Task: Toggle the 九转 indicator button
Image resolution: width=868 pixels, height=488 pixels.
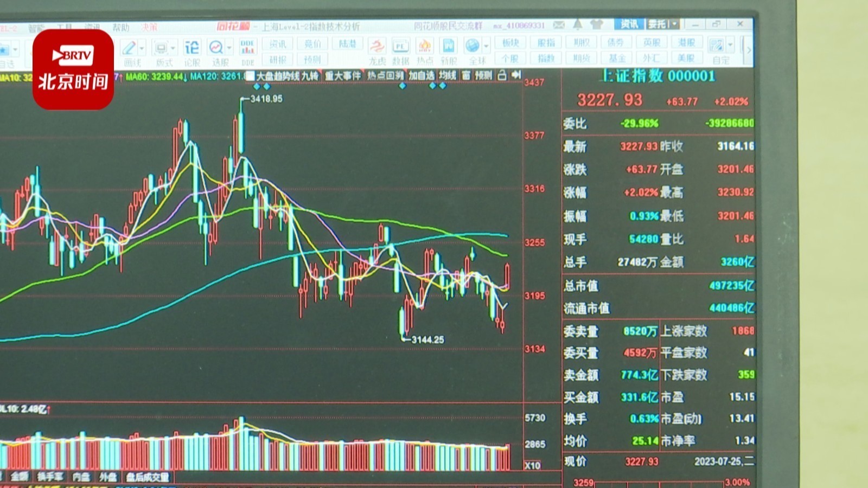Action: tap(310, 76)
